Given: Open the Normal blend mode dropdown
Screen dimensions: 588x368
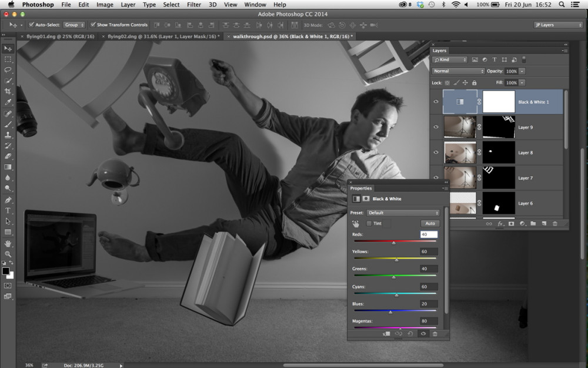Looking at the screenshot, I should 458,71.
